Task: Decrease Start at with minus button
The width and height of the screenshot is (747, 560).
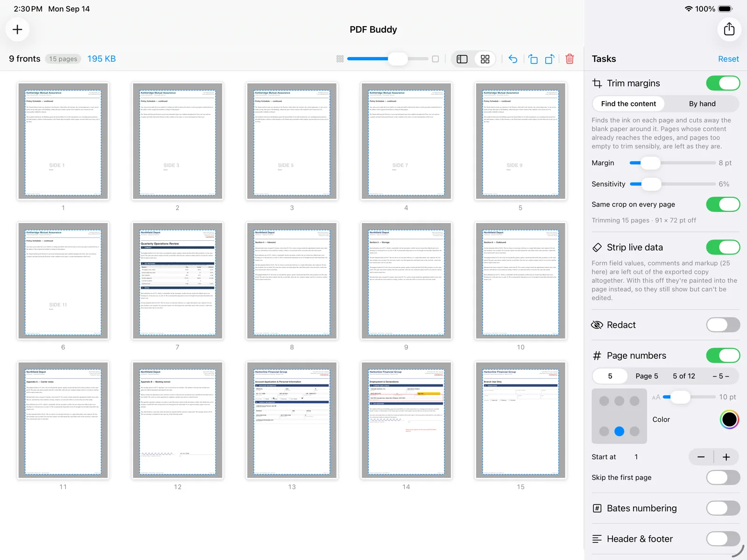Action: click(701, 457)
